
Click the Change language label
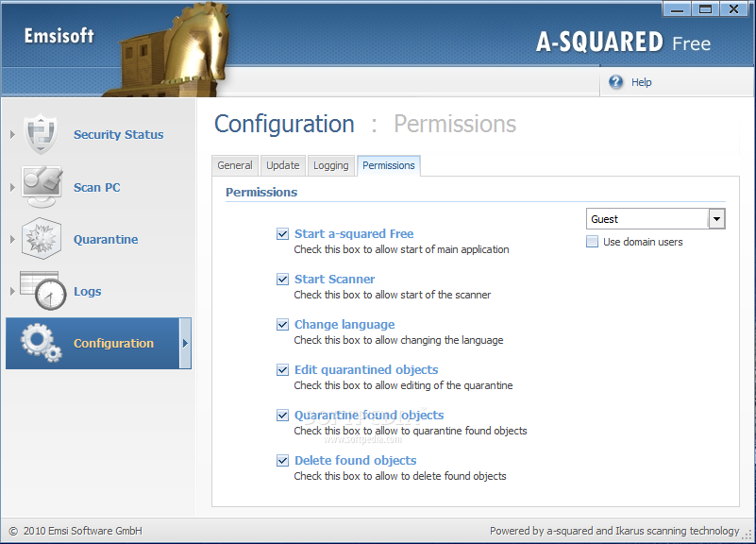click(x=344, y=325)
